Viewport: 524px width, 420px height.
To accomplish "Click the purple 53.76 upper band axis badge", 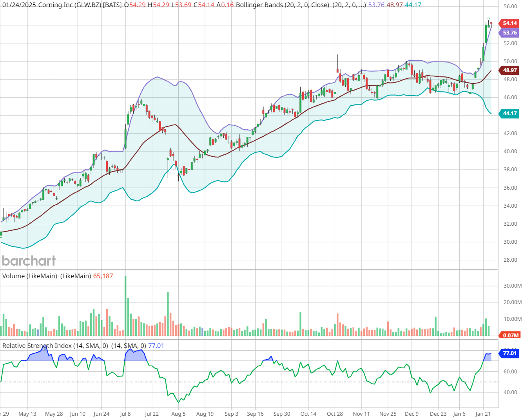I will pos(509,33).
